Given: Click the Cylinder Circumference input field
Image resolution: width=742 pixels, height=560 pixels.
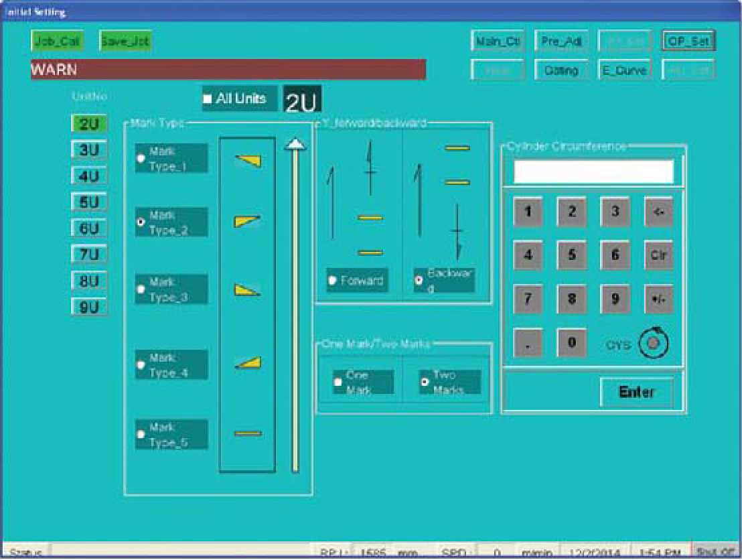Looking at the screenshot, I should point(593,171).
